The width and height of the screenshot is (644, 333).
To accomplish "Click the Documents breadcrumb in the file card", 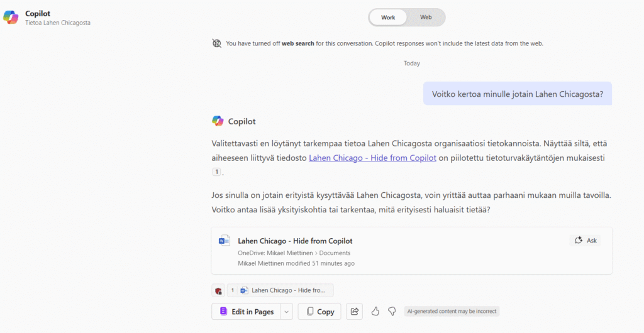I will click(335, 253).
